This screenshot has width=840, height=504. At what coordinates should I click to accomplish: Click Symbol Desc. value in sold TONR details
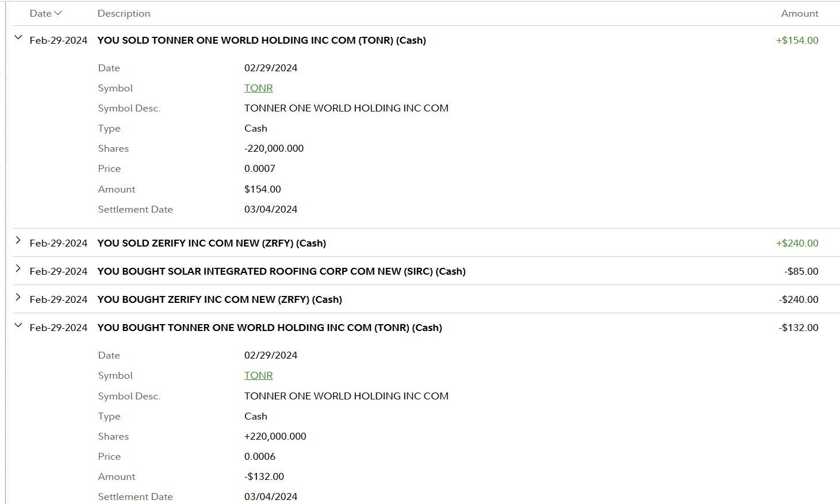point(346,108)
